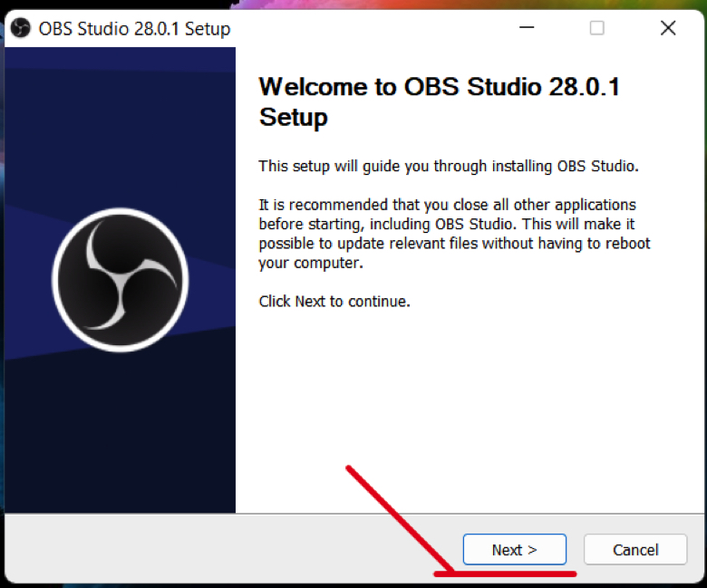707x588 pixels.
Task: Click the 'This setup will guide you' sentence
Action: point(448,167)
